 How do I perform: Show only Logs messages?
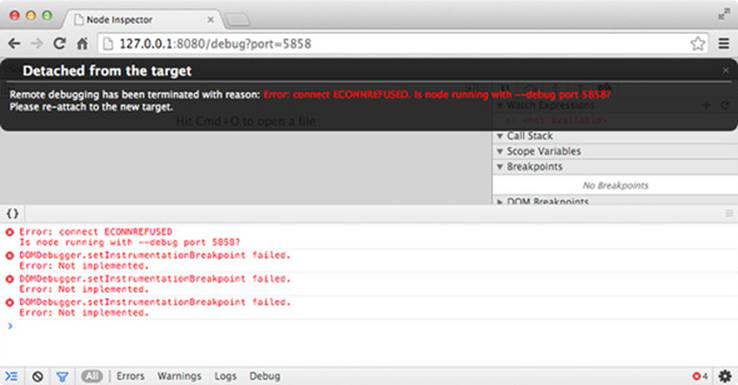tap(225, 376)
